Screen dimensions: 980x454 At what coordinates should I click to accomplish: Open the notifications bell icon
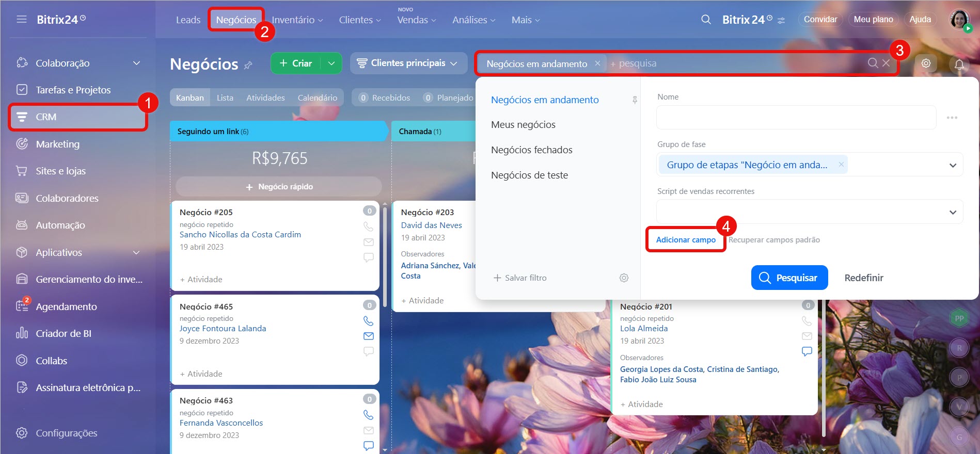click(959, 64)
